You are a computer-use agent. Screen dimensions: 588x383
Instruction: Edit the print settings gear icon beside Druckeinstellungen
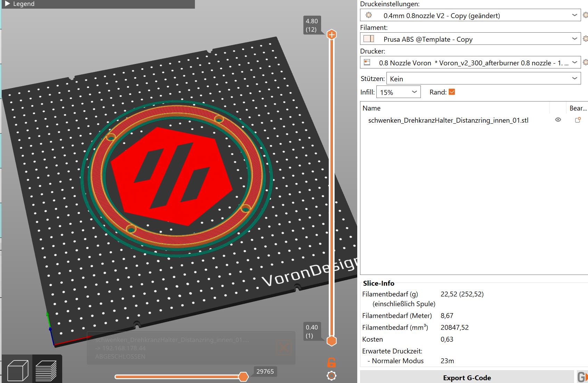pos(585,15)
